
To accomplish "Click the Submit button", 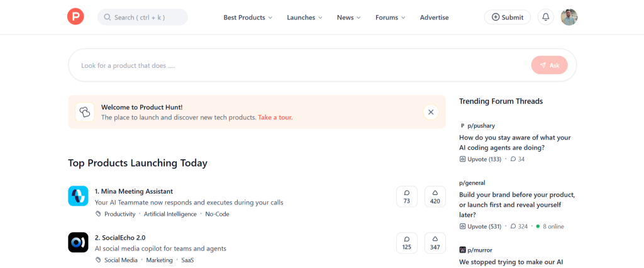I will (508, 17).
